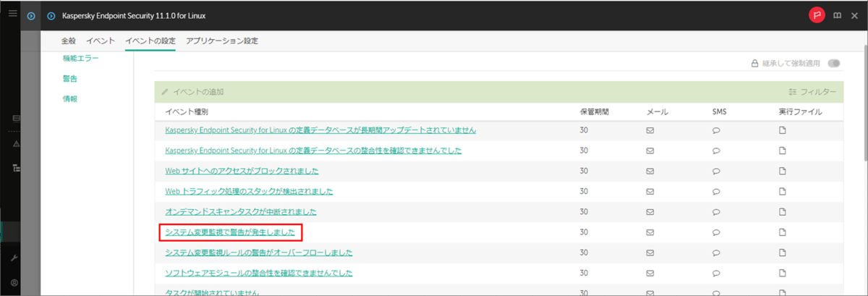Select the イベントの設定 tab
This screenshot has width=868, height=296.
pyautogui.click(x=150, y=41)
